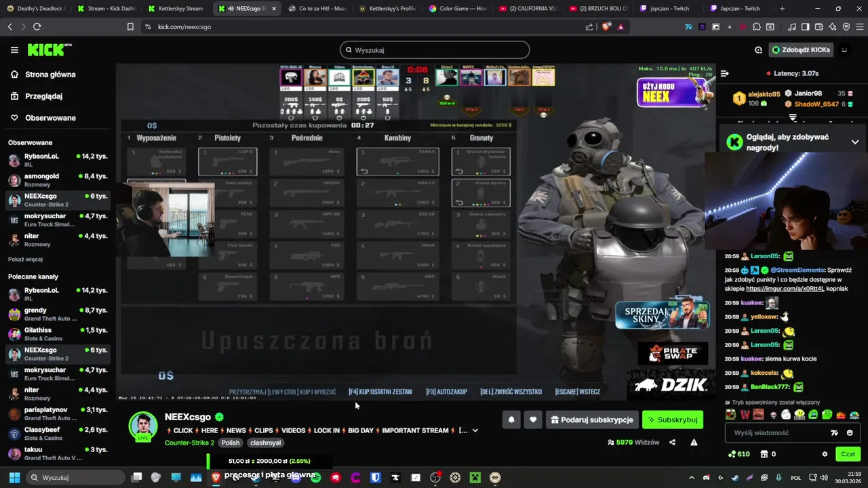Click the Brave Shields icon

tap(606, 26)
